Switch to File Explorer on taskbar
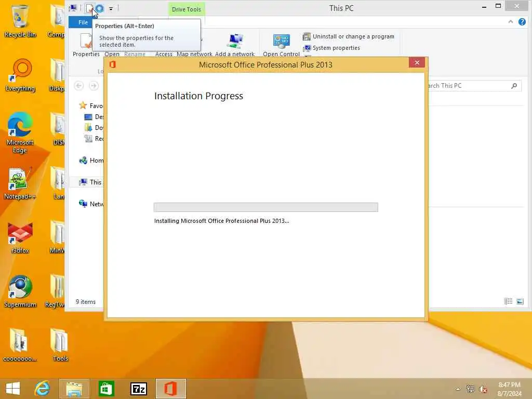 tap(74, 389)
